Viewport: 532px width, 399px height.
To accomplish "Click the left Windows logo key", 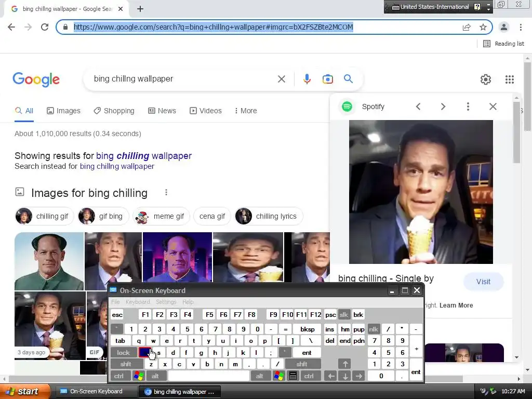I will pyautogui.click(x=138, y=376).
